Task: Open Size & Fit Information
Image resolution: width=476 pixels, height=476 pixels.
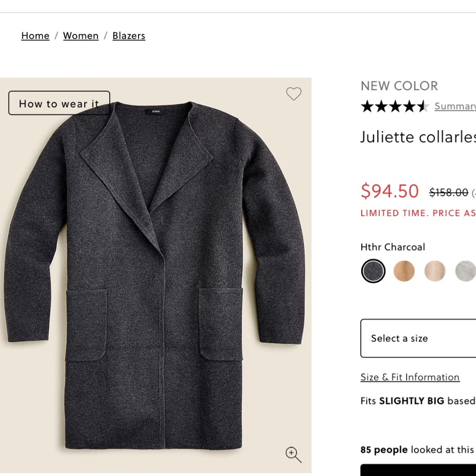Action: click(410, 377)
